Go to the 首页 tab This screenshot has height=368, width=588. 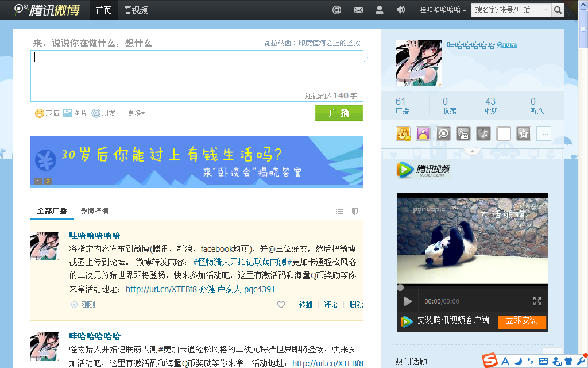pyautogui.click(x=104, y=10)
